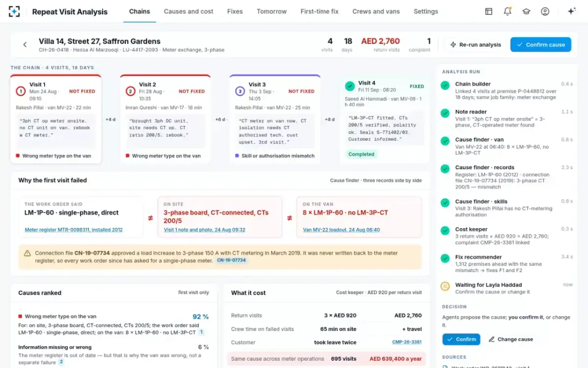Open the Settings tab
The width and height of the screenshot is (588, 368).
(426, 11)
